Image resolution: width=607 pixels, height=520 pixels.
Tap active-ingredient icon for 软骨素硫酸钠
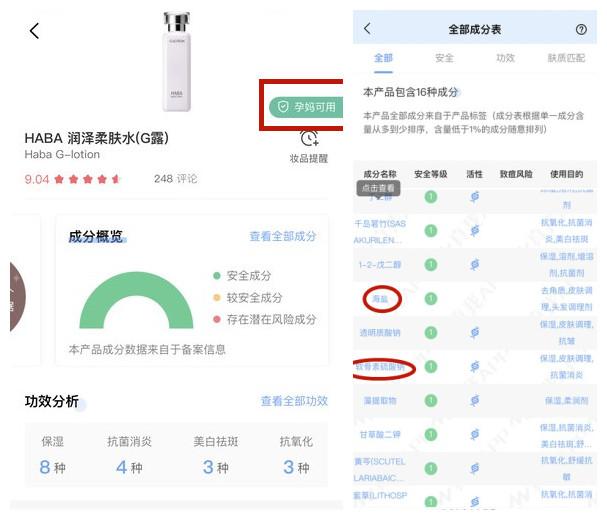tap(475, 367)
